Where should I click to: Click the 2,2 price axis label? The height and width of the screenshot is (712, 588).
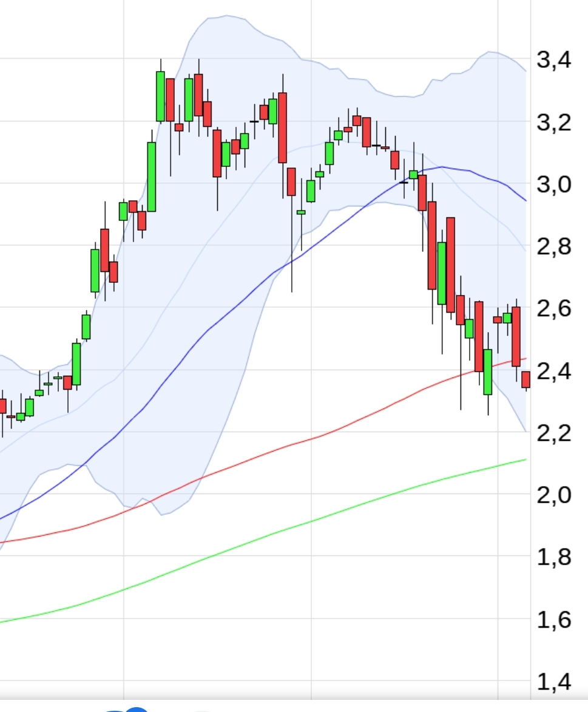553,433
